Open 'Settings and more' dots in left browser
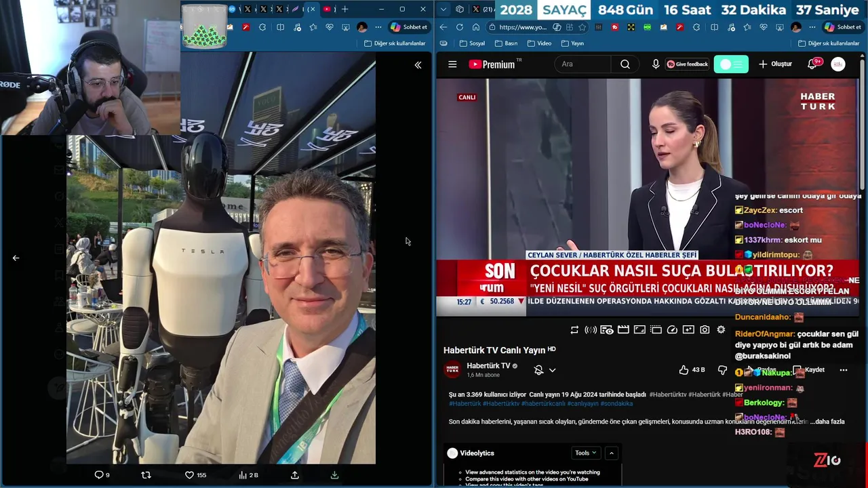 (378, 27)
